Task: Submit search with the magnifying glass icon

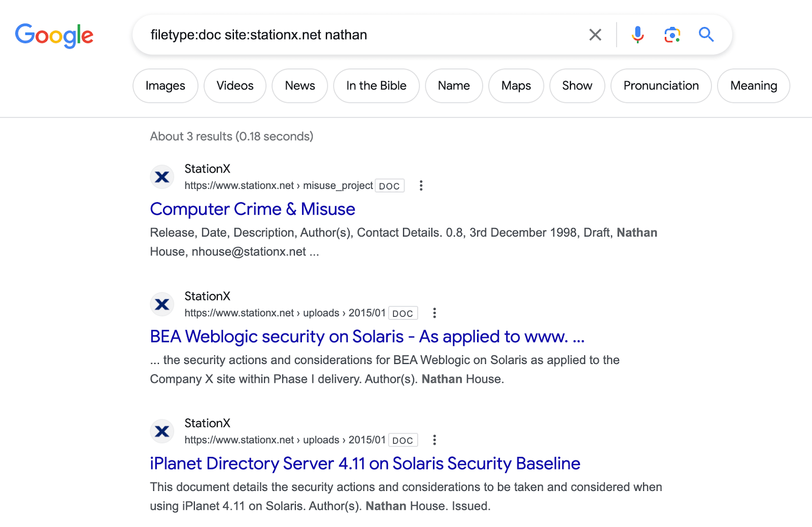Action: (x=706, y=35)
